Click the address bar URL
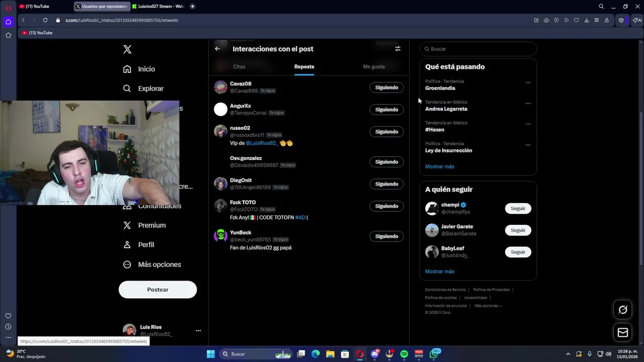Screen dimensions: 644x362 coord(122,20)
